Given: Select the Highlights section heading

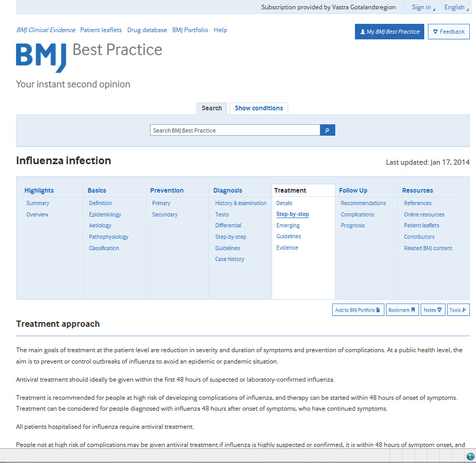Looking at the screenshot, I should coord(39,191).
